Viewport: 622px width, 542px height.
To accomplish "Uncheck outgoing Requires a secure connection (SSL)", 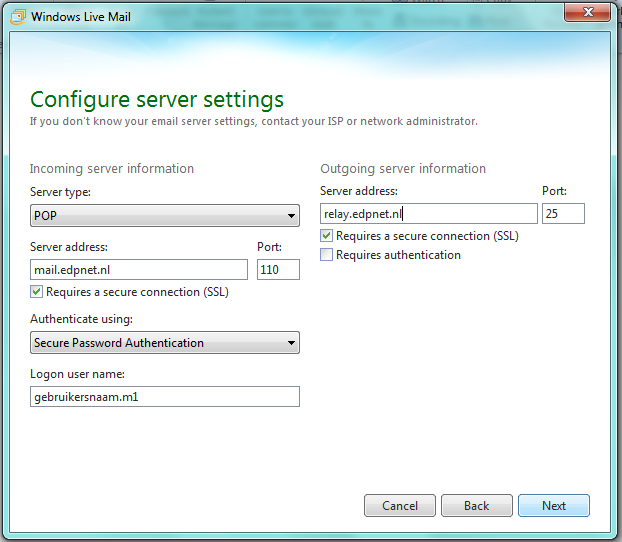I will pos(326,236).
